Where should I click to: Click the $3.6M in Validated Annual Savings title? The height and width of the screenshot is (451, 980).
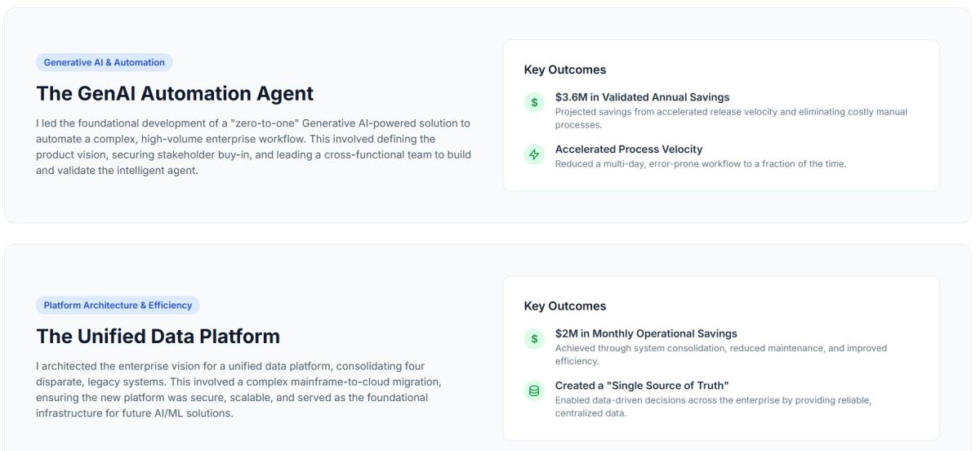tap(642, 98)
